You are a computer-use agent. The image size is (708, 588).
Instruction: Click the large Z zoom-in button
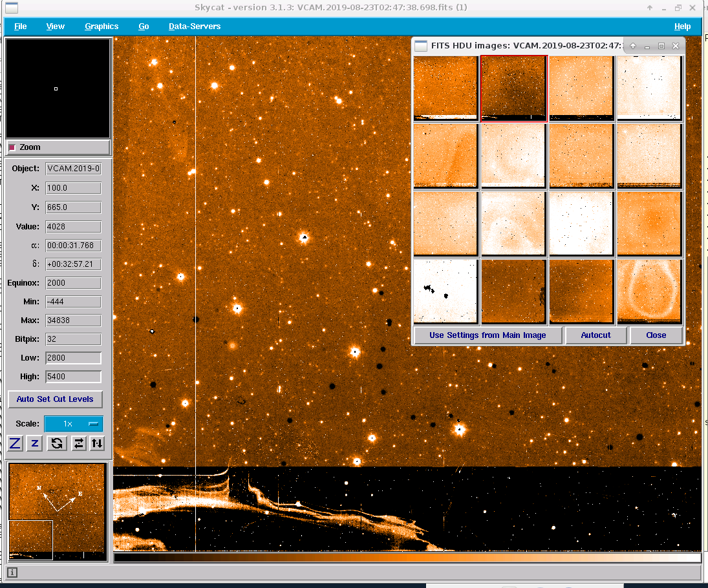pyautogui.click(x=15, y=443)
